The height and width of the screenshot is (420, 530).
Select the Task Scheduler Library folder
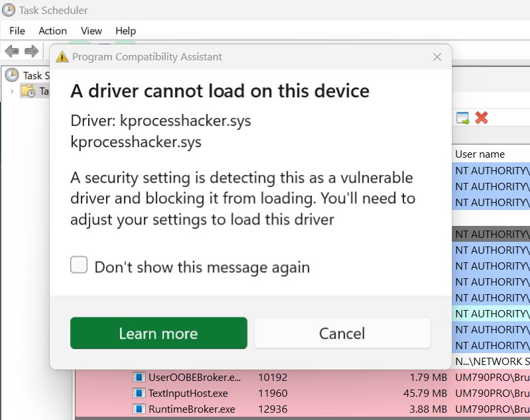28,91
